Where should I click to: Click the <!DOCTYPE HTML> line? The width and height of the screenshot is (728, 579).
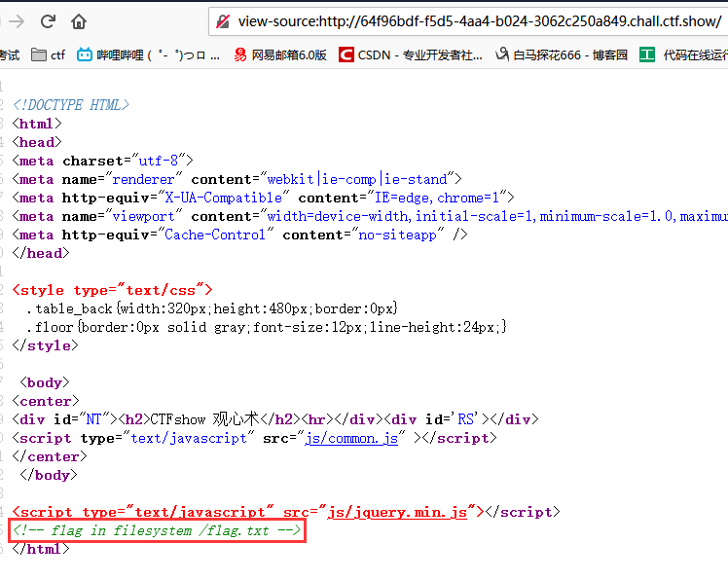tap(71, 105)
